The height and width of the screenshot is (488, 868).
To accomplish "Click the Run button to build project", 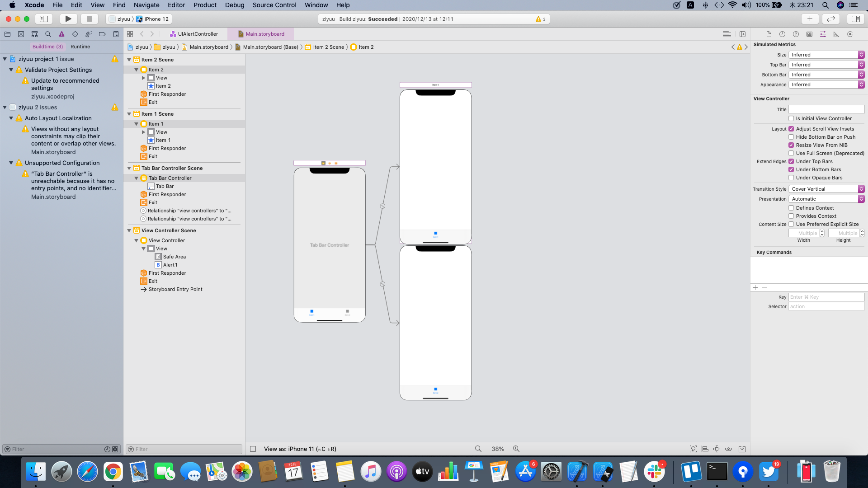I will click(x=68, y=19).
